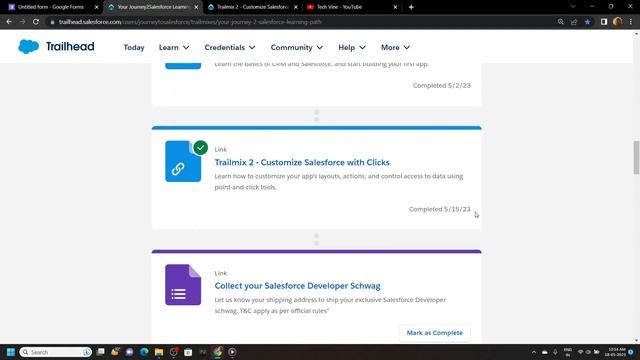Click the page vertical scrollbar thumb
The height and width of the screenshot is (360, 640).
pos(636,158)
